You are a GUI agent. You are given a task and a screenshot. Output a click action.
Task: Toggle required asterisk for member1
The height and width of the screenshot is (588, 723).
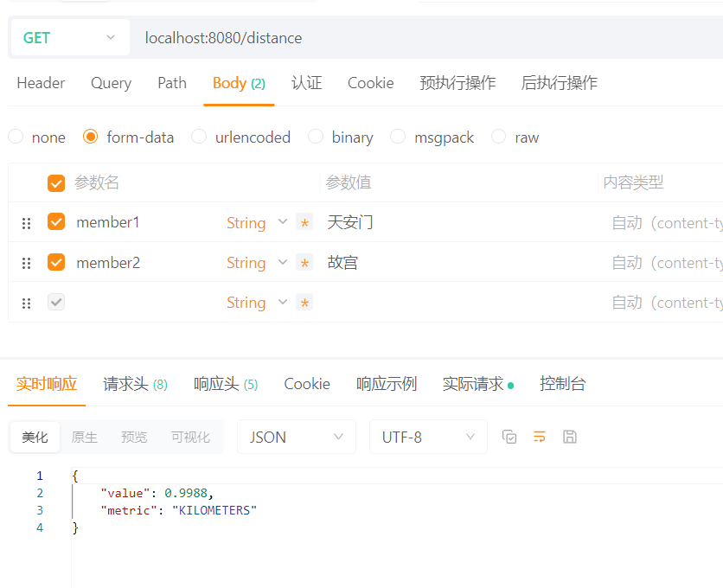pos(304,223)
